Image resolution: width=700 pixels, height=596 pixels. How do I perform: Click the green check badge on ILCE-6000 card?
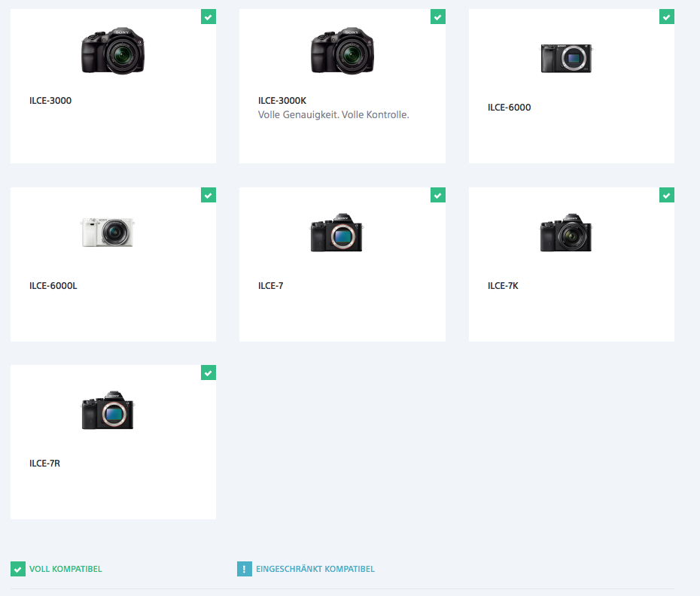click(667, 17)
